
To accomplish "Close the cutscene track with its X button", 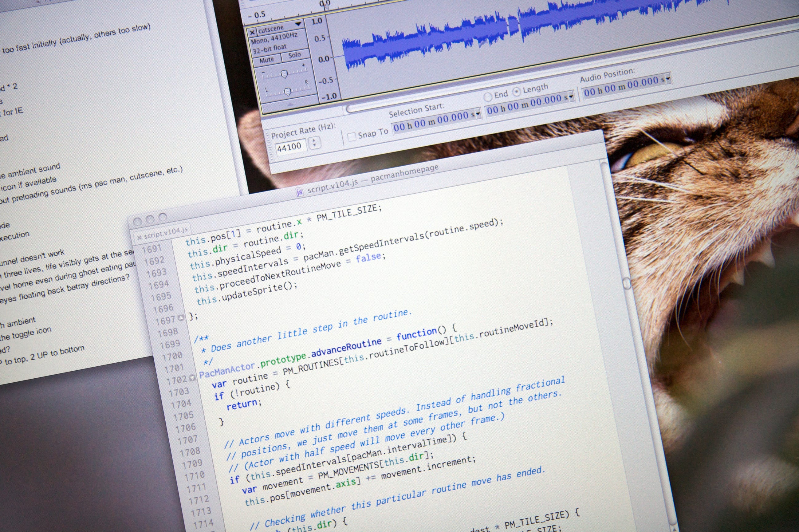I will 252,32.
